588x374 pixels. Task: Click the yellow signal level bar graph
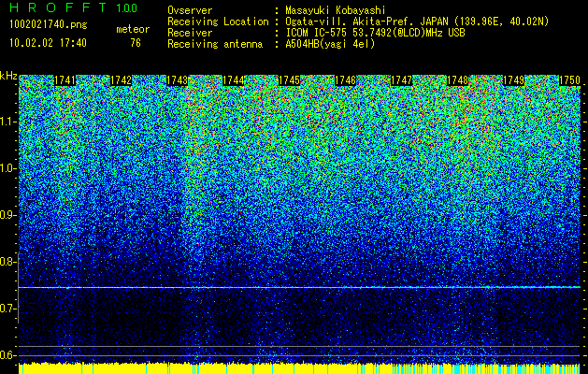[299, 368]
